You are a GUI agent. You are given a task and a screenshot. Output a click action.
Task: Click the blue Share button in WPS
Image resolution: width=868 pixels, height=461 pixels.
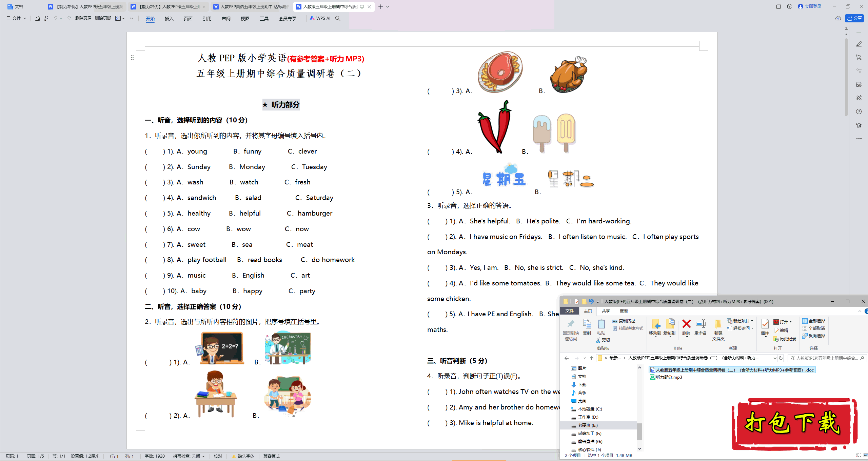(x=855, y=18)
